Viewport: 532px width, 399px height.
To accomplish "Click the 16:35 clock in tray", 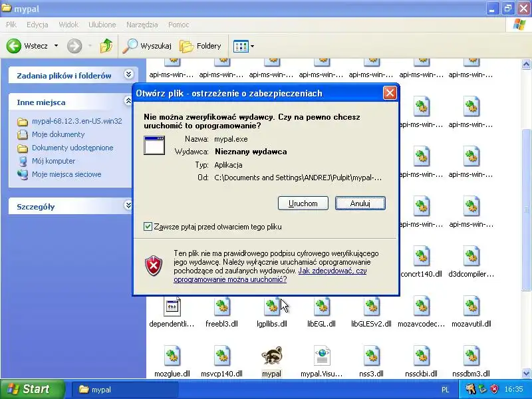I will tap(513, 389).
